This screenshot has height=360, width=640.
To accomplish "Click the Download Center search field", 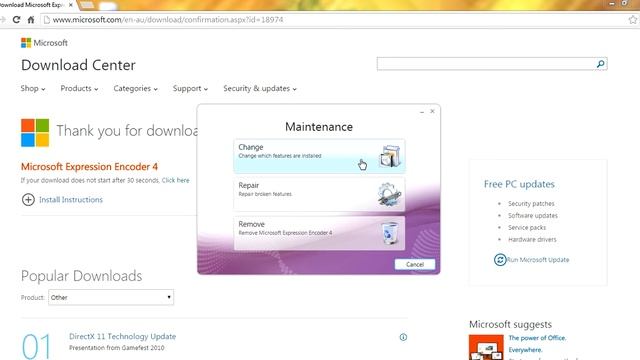I will pos(487,64).
